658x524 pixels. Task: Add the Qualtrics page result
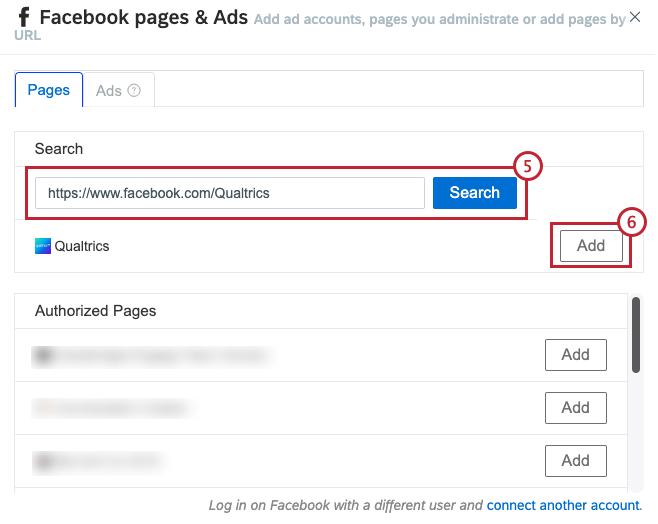click(x=591, y=245)
